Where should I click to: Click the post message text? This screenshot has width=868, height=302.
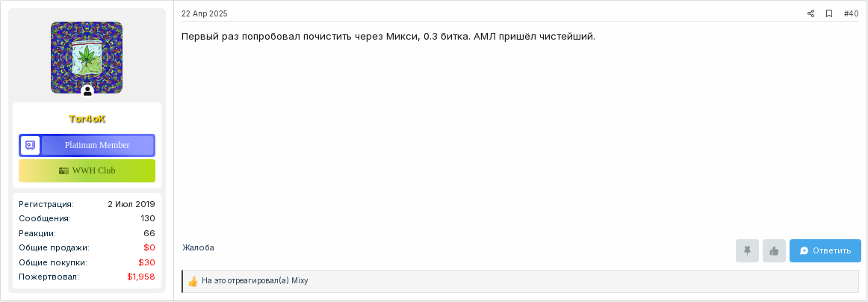pyautogui.click(x=388, y=37)
